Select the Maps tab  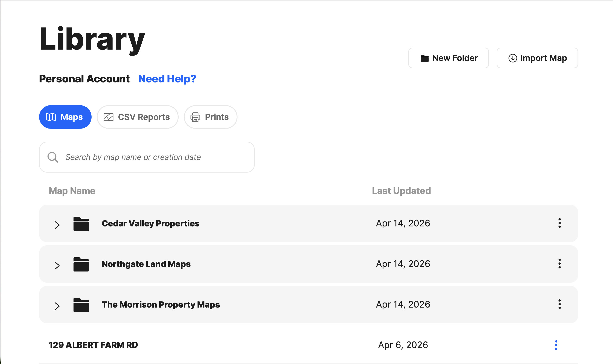65,117
